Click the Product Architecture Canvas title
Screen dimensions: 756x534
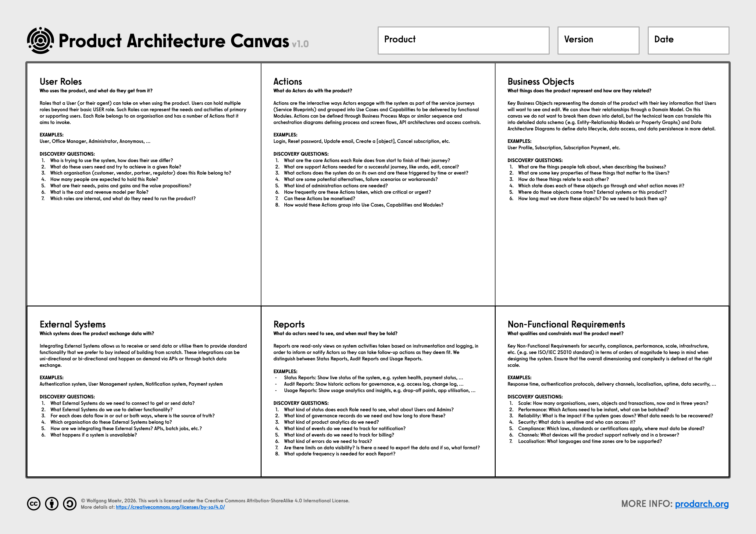tap(173, 41)
